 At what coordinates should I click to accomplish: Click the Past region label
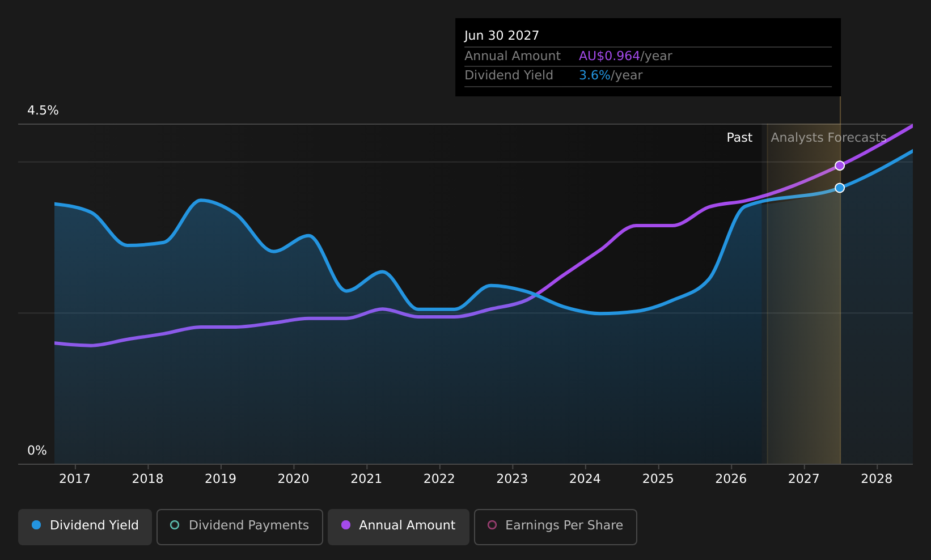[x=740, y=138]
